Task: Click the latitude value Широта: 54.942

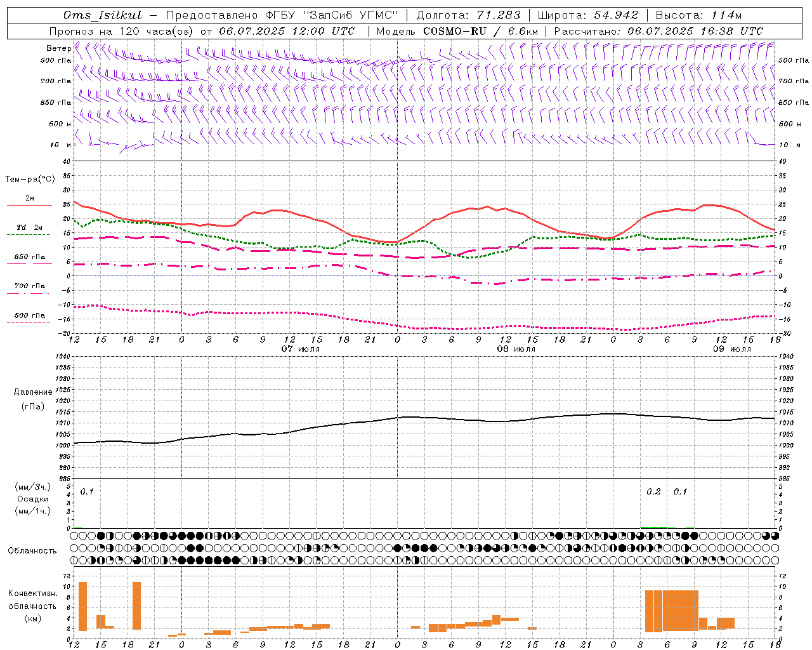Action: point(587,15)
